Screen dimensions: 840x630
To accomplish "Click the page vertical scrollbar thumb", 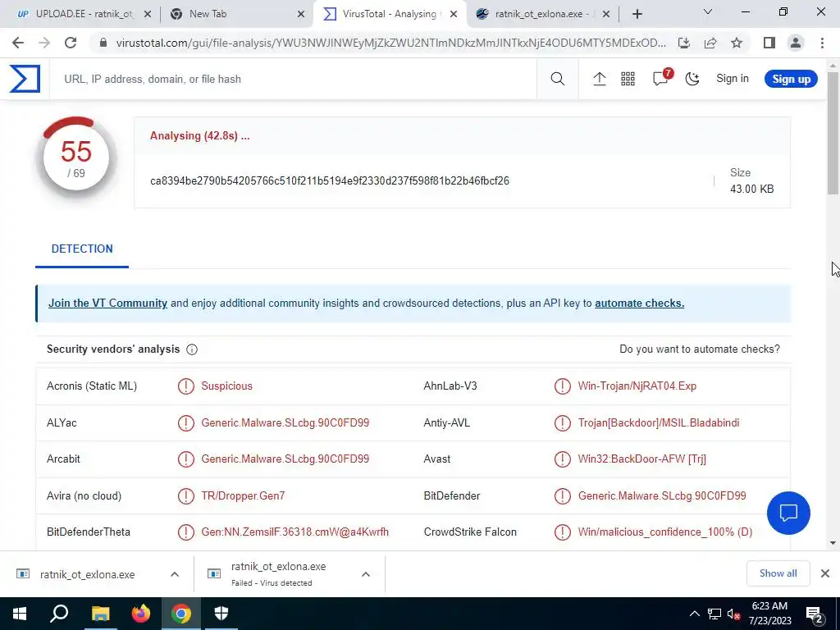I will [x=833, y=132].
